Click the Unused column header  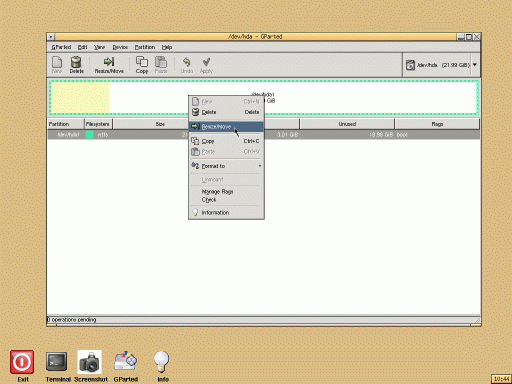point(347,124)
